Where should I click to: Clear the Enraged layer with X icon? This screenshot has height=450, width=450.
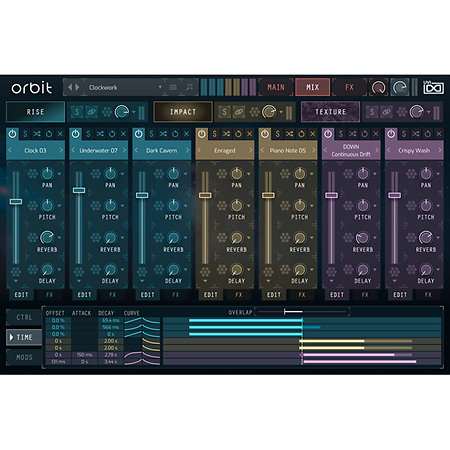(250, 134)
